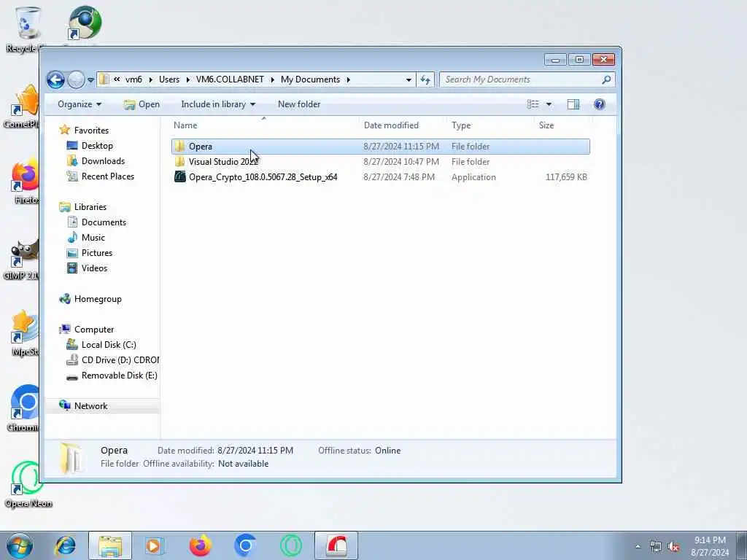The width and height of the screenshot is (747, 560).
Task: Click the Forward navigation arrow button
Action: [76, 79]
